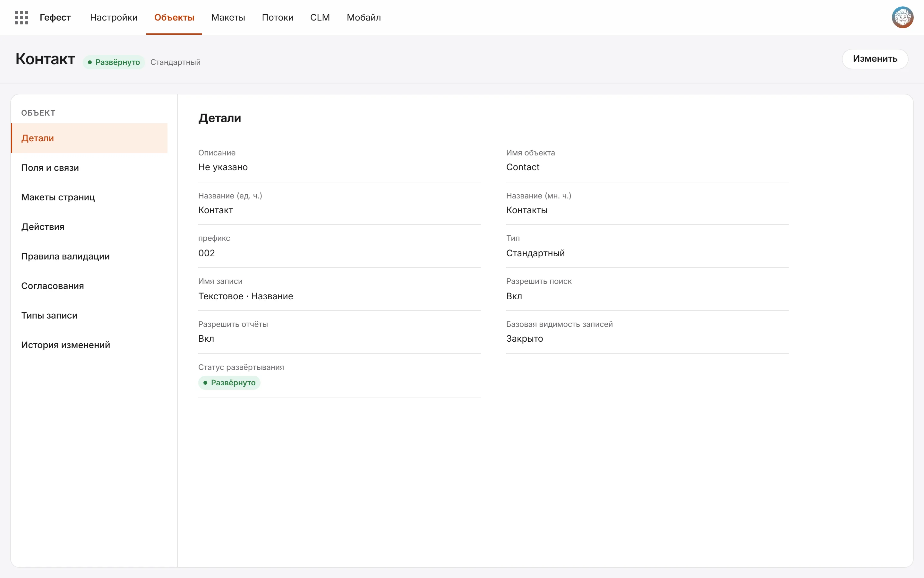Click the Развёрнуто deployment status pill
Screen dimensions: 924x578
pos(229,383)
